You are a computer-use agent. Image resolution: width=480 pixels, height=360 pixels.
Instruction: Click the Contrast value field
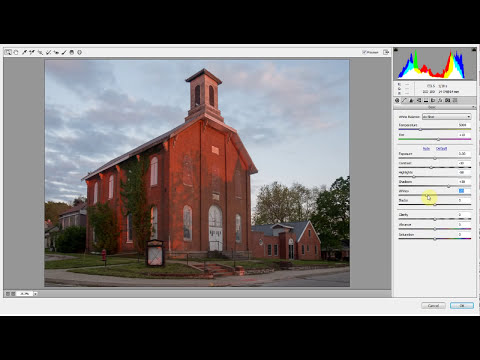pyautogui.click(x=463, y=163)
